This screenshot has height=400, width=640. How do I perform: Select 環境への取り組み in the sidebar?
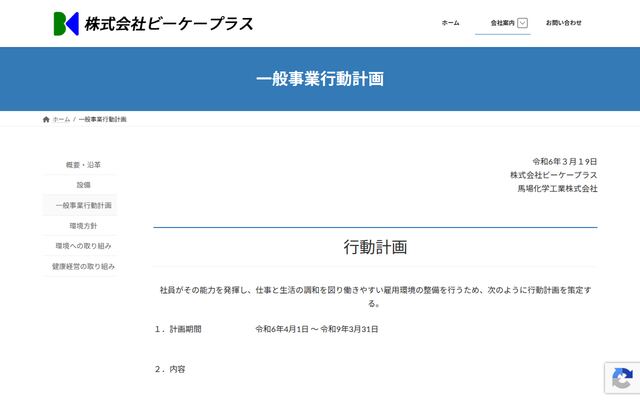83,246
